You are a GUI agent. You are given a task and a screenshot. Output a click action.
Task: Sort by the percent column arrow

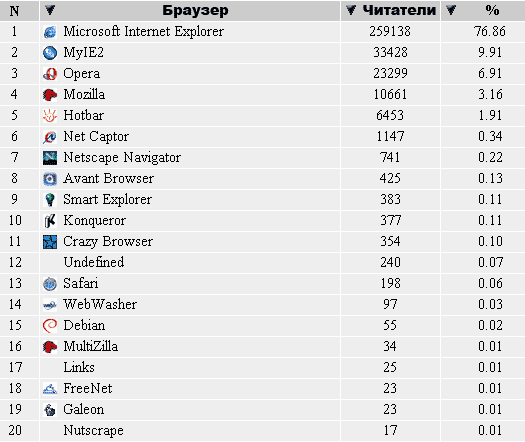tap(451, 10)
